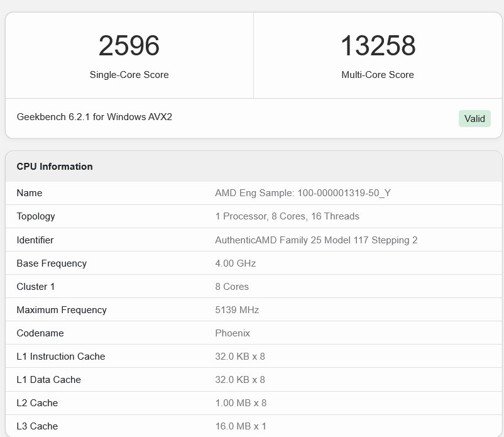The image size is (504, 437).
Task: Click the Maximum Frequency 5139 MHz value
Action: pos(238,309)
